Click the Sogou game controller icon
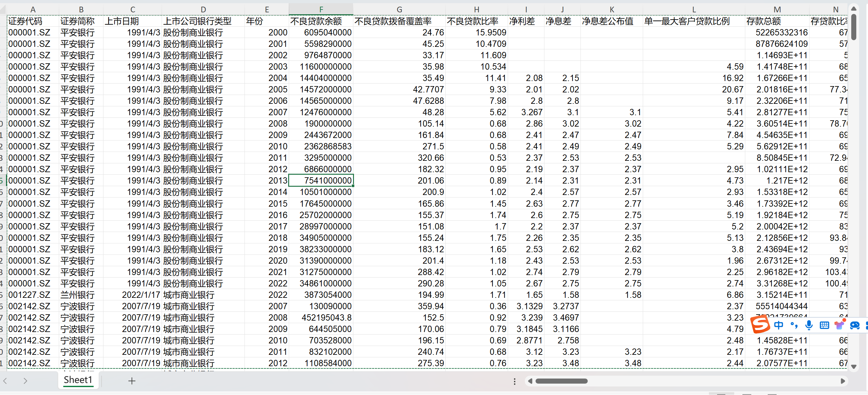 tap(854, 325)
